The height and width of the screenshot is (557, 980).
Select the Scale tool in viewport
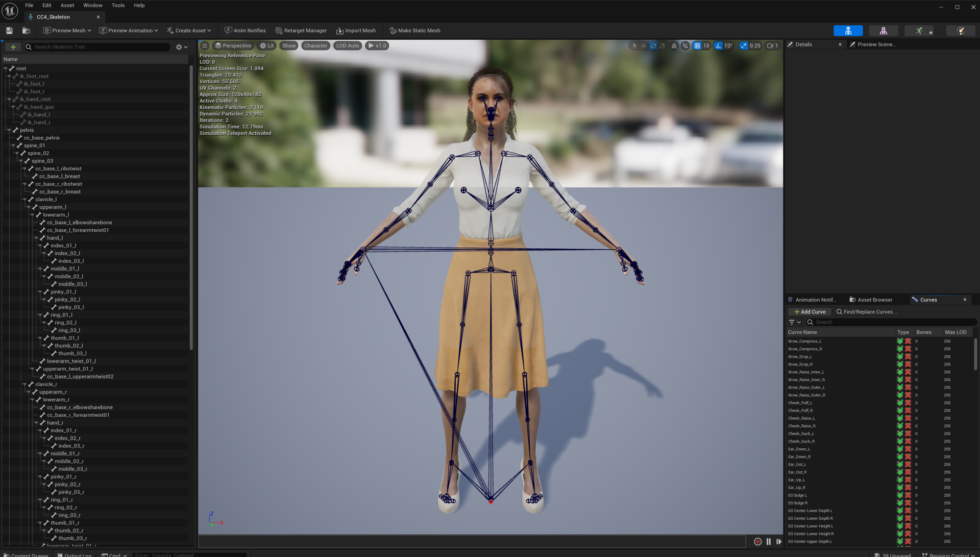tap(662, 46)
